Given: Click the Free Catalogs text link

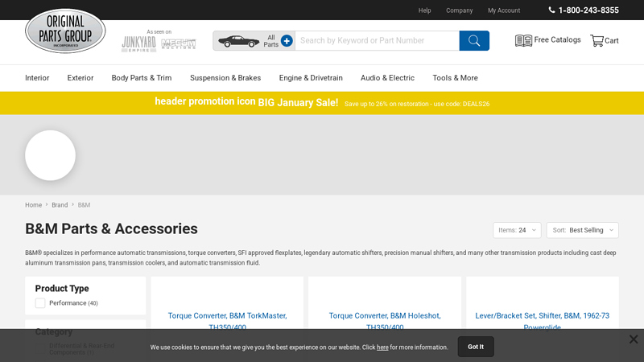Looking at the screenshot, I should [x=557, y=39].
